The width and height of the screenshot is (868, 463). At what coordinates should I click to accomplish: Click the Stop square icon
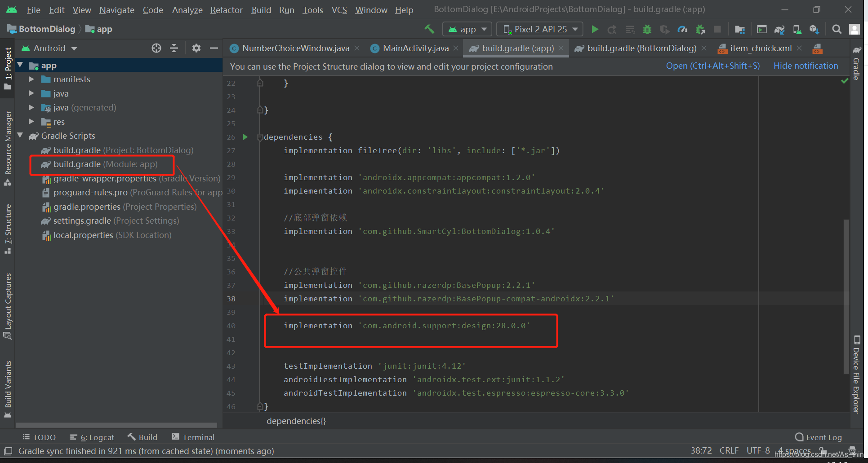pos(717,29)
